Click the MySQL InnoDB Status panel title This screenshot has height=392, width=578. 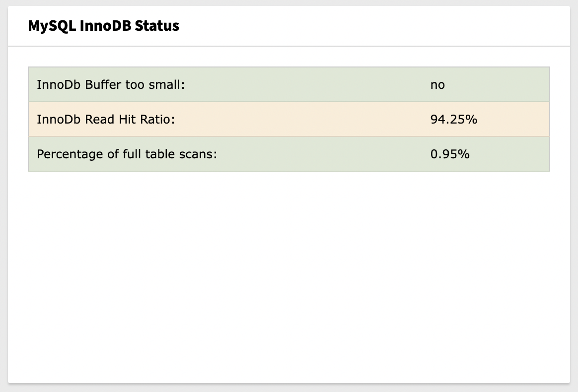[x=103, y=26]
